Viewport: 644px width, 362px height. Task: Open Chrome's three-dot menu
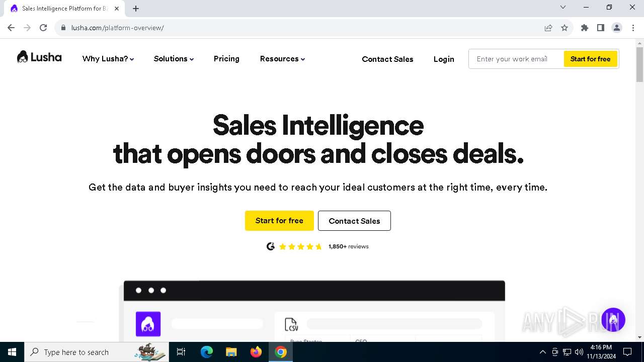[633, 28]
